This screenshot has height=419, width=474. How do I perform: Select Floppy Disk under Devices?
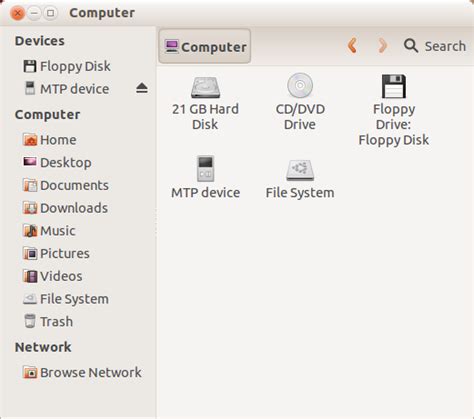click(67, 66)
